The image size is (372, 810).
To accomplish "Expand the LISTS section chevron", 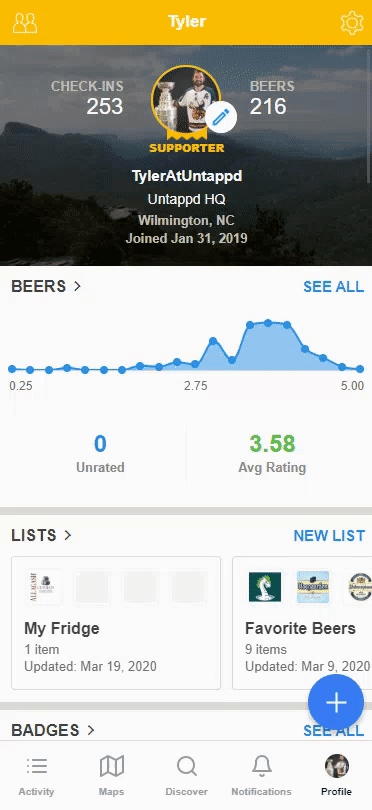I will click(x=68, y=536).
